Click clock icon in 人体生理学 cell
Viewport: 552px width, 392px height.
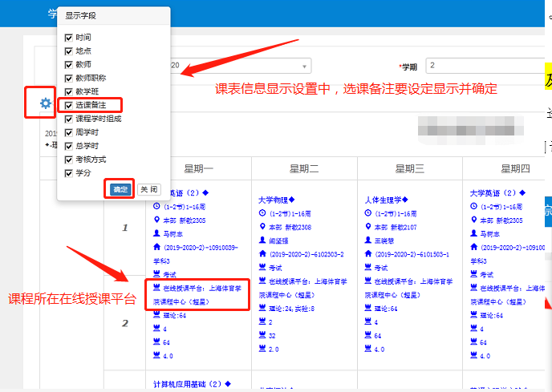(x=368, y=213)
